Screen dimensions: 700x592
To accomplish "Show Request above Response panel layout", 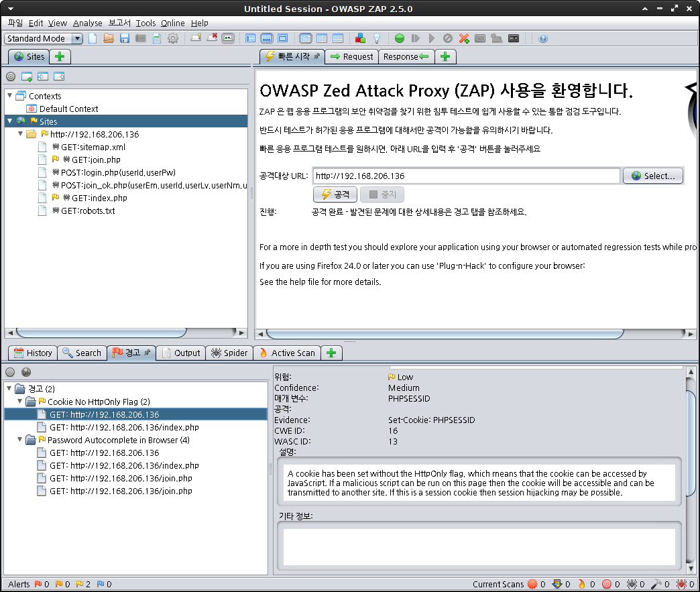I will point(338,38).
